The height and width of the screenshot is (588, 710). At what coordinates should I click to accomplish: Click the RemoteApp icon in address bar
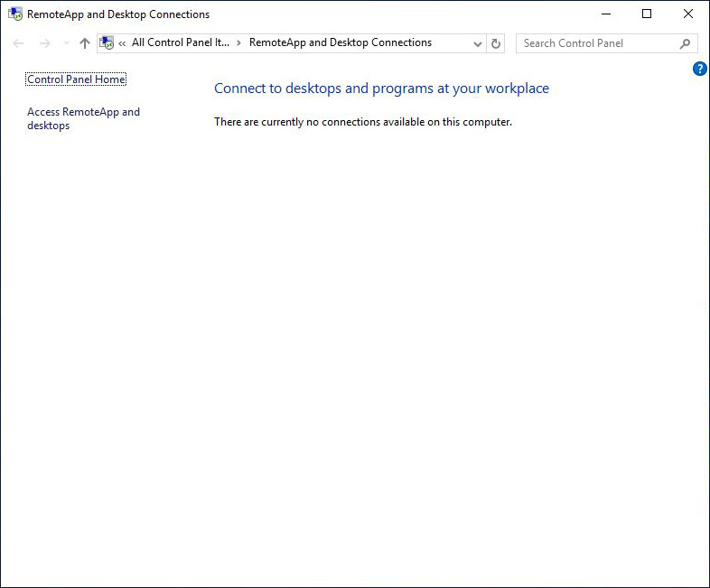(107, 43)
